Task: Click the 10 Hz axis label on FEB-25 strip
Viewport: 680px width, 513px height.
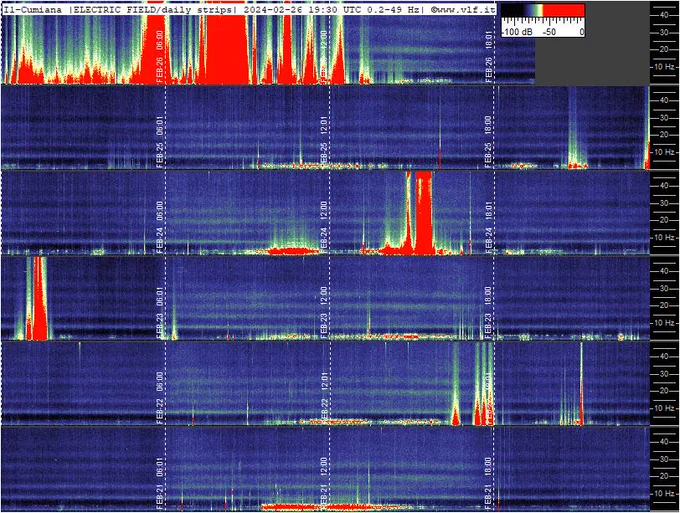Action: click(x=666, y=152)
